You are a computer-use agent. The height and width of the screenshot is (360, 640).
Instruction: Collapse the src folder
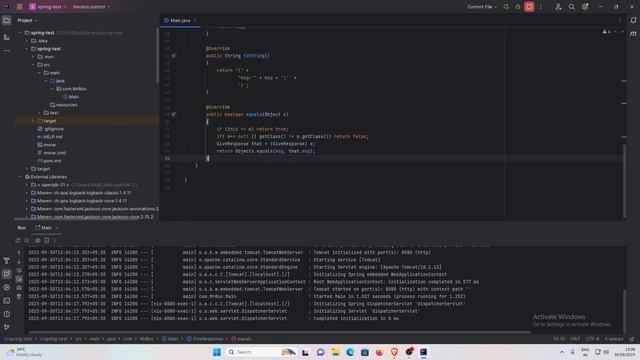(33, 65)
